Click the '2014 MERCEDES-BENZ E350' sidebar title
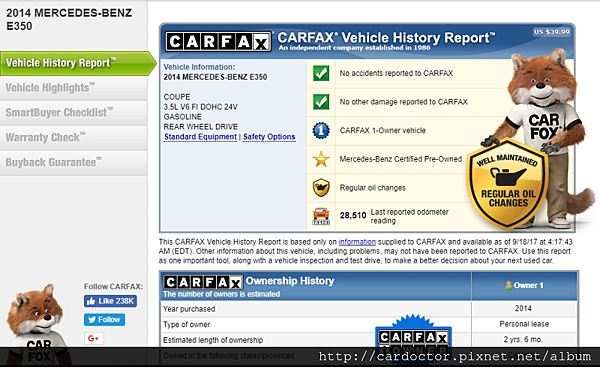 [69, 19]
